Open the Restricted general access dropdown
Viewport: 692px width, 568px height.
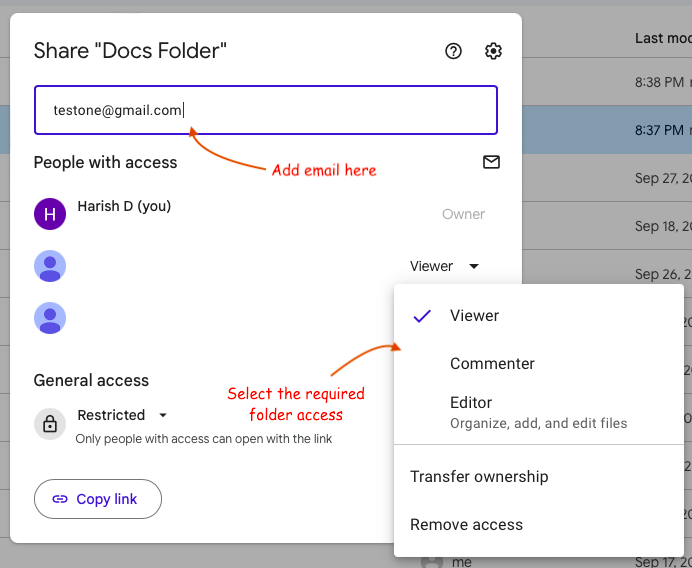pyautogui.click(x=122, y=415)
